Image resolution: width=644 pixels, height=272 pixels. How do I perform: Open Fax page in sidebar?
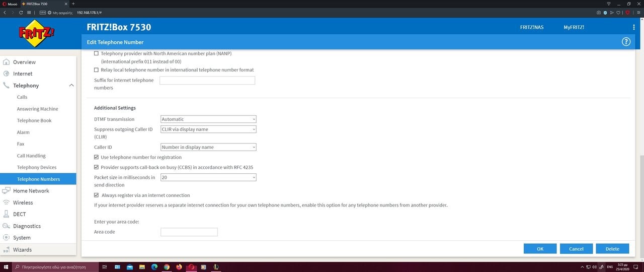(x=21, y=144)
